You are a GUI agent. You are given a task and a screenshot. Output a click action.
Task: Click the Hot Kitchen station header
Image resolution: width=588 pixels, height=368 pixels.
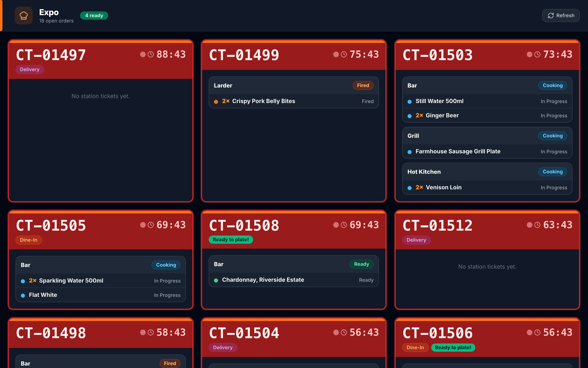click(487, 172)
